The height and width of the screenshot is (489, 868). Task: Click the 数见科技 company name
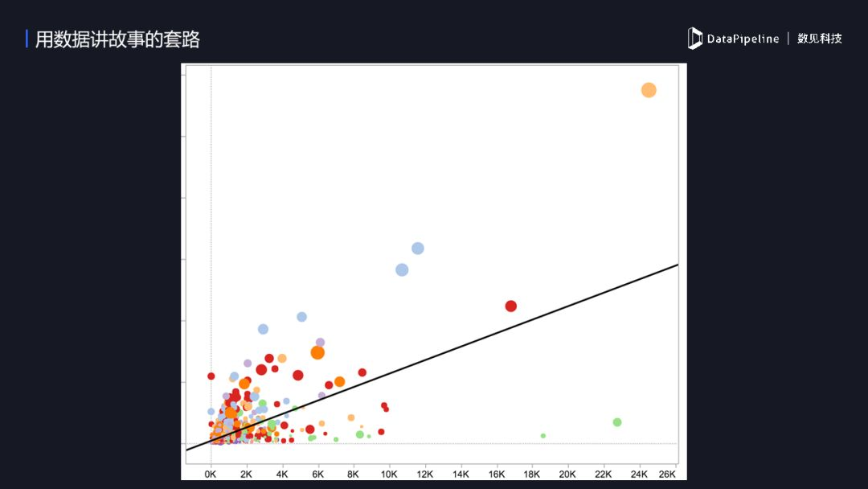pyautogui.click(x=819, y=39)
